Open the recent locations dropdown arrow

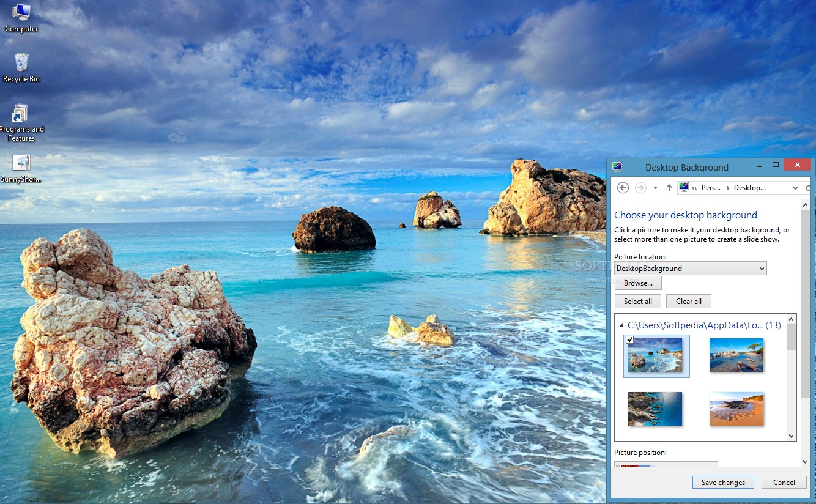point(655,188)
